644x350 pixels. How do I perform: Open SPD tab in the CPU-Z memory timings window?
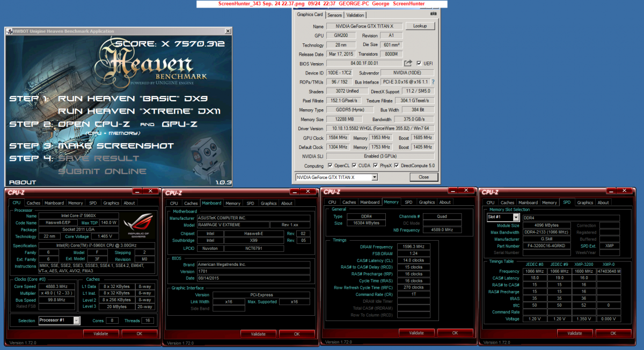(408, 202)
